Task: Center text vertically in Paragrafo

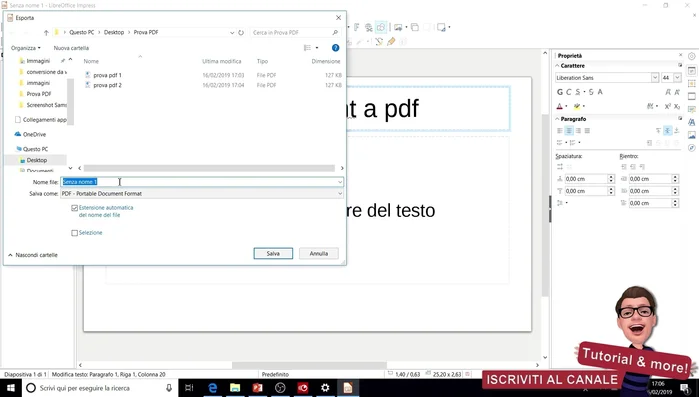Action: [x=667, y=131]
